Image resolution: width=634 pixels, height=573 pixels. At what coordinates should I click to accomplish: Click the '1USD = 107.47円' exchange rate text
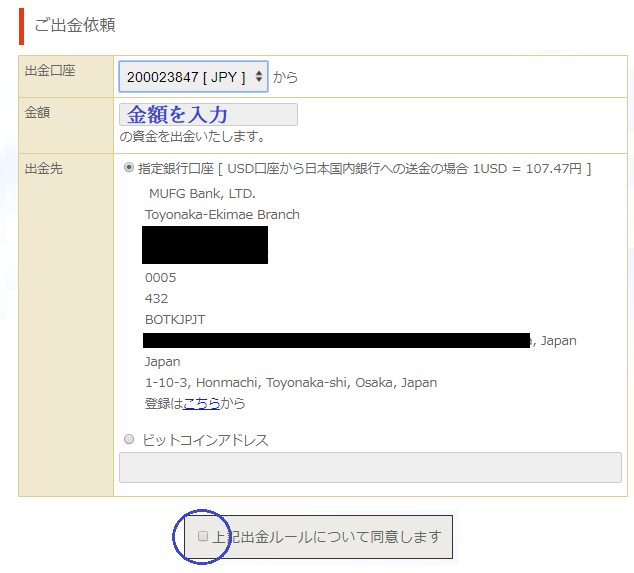pos(527,168)
